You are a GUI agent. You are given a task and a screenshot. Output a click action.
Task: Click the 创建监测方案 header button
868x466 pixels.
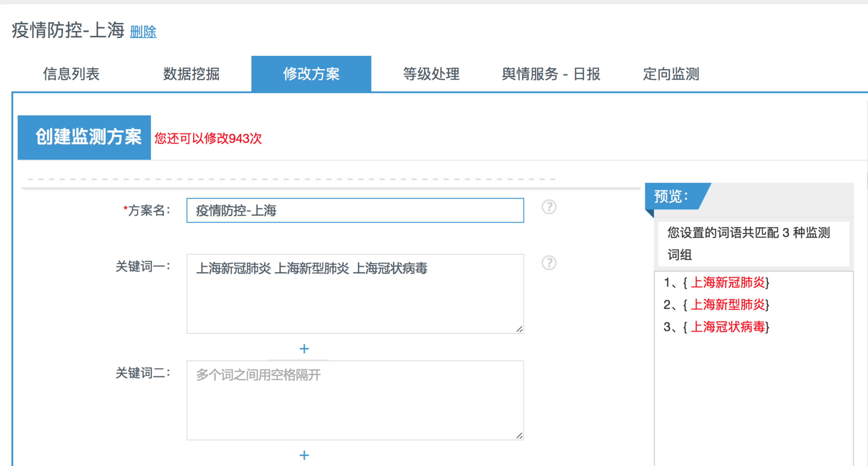[x=84, y=137]
